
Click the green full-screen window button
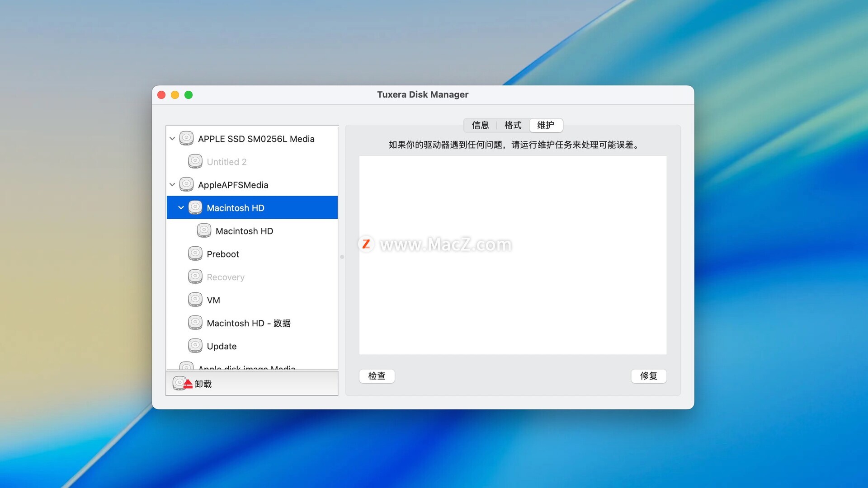click(189, 94)
